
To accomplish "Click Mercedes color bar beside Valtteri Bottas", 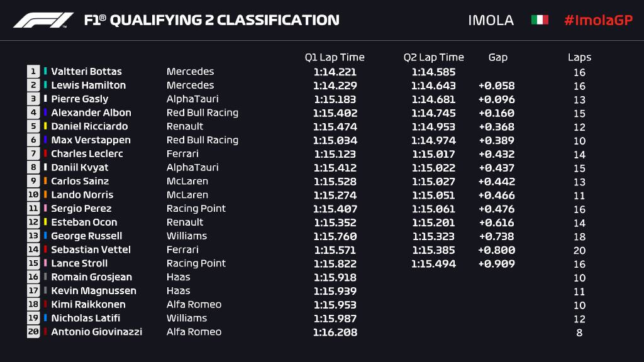I will point(45,72).
